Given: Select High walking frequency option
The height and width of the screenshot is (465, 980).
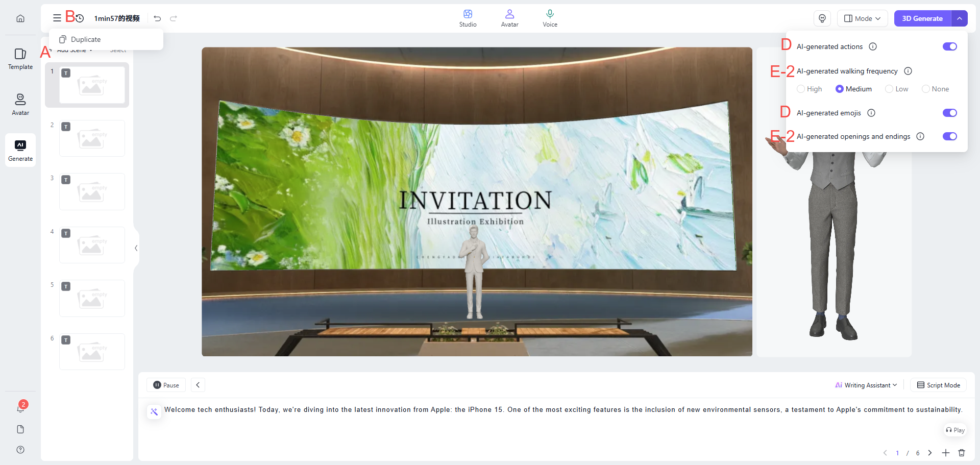Looking at the screenshot, I should tap(801, 89).
